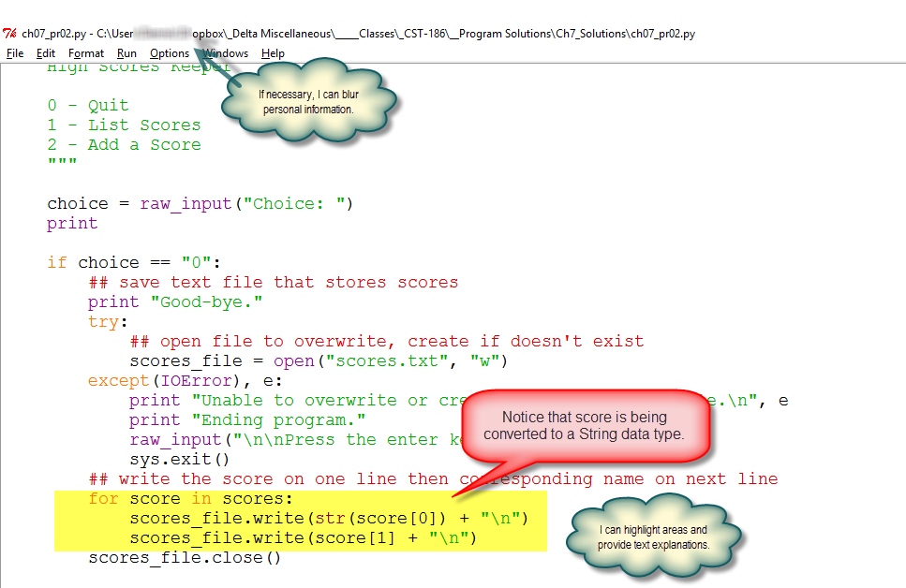Place cursor on scores_file.close() line

click(185, 558)
